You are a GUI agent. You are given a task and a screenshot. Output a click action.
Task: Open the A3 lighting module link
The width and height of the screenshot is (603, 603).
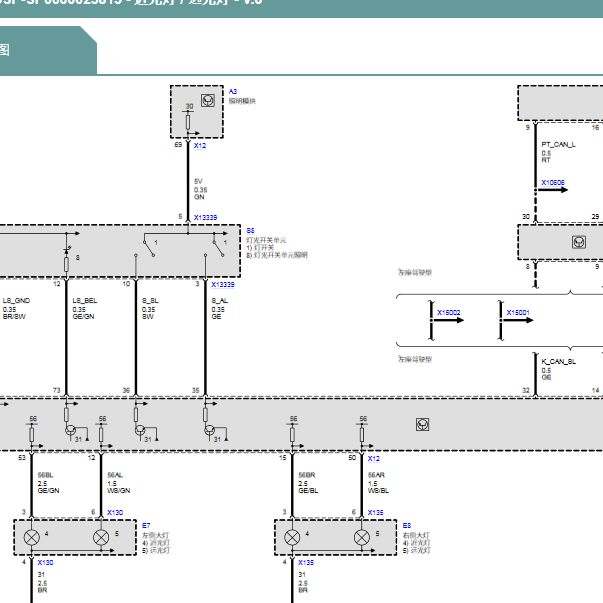click(x=233, y=92)
